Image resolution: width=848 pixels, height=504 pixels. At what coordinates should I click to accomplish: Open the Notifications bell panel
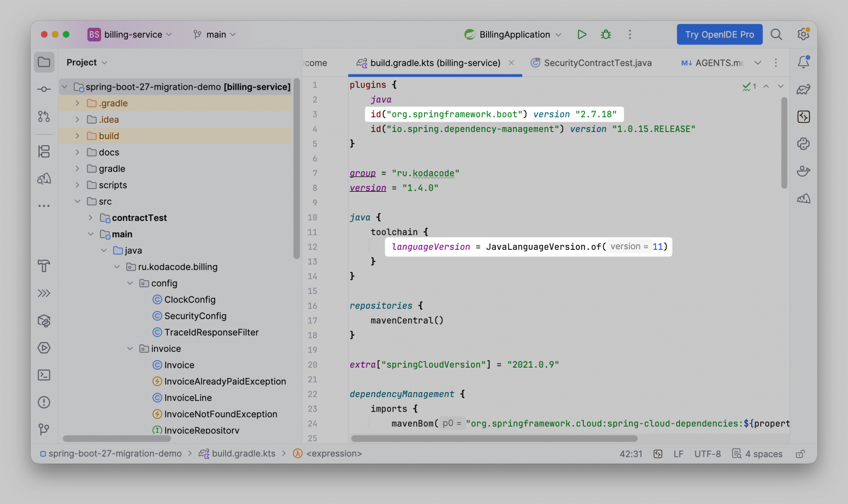coord(803,62)
